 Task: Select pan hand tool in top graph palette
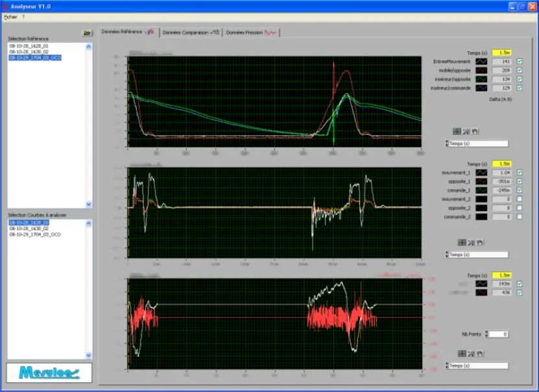[x=475, y=131]
